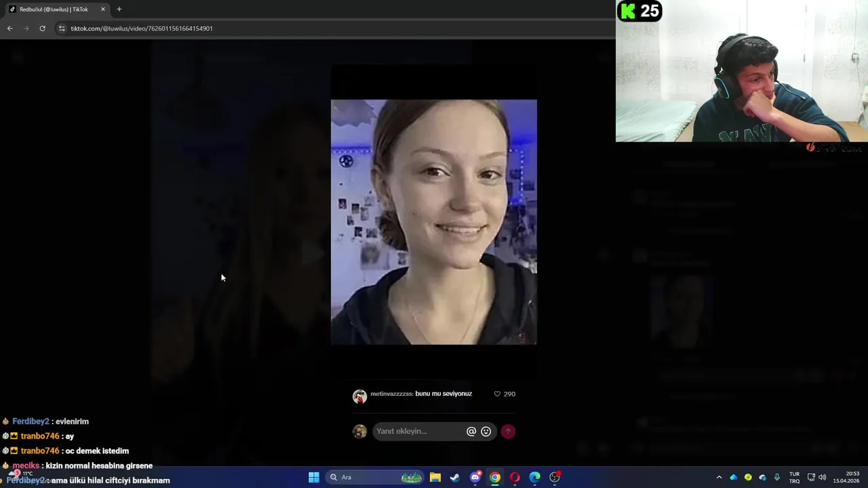The width and height of the screenshot is (868, 488).
Task: Click the microphone tray icon
Action: click(777, 477)
